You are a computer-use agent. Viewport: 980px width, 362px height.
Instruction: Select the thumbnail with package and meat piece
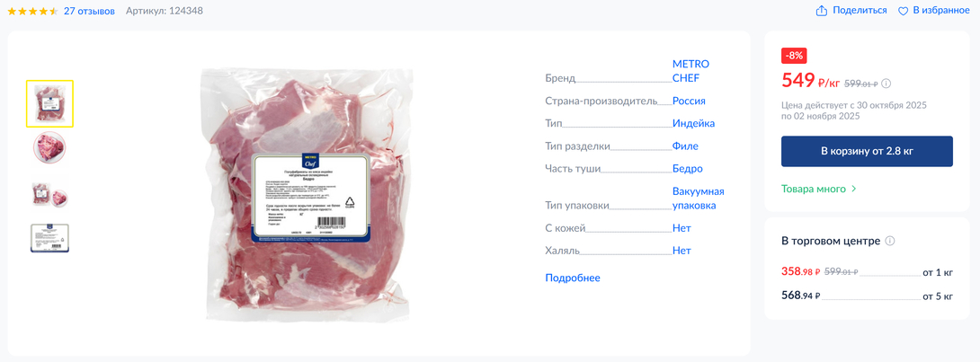[x=49, y=194]
